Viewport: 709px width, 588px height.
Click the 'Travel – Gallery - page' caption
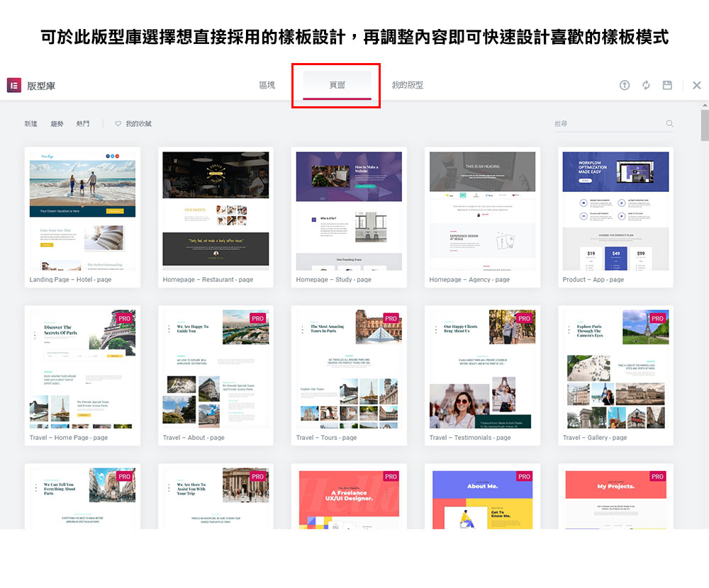(x=595, y=438)
